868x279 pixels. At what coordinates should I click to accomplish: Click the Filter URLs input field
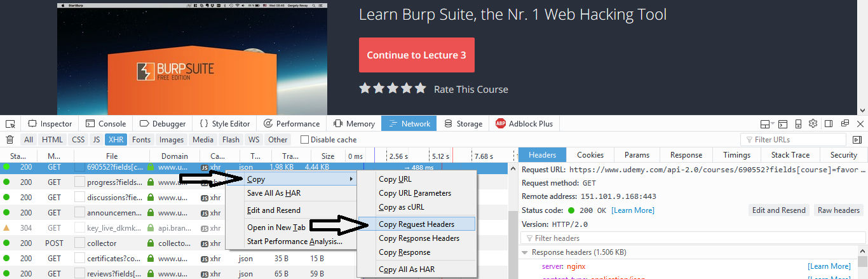point(793,140)
